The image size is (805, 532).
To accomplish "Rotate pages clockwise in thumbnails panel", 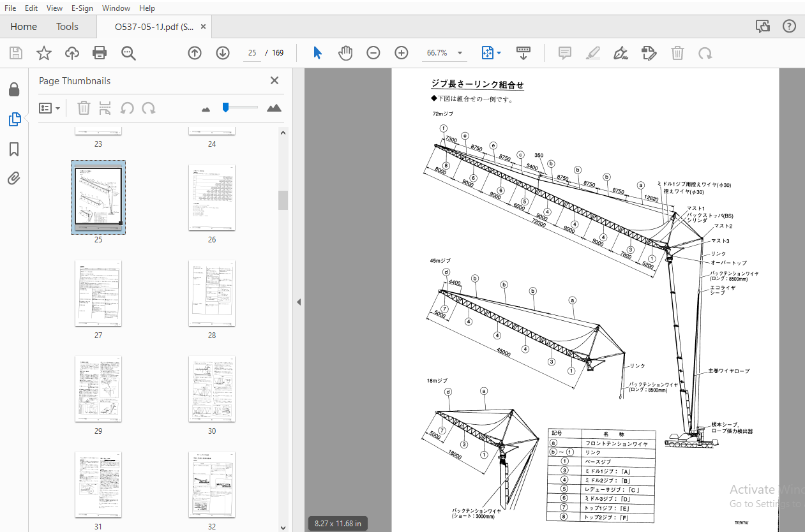I will pyautogui.click(x=149, y=108).
